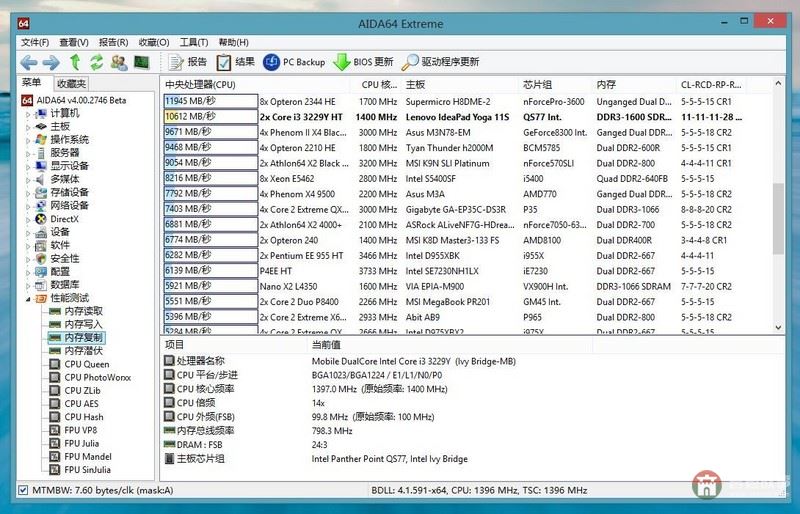
Task: Expand the 存储设备 tree node
Action: pyautogui.click(x=28, y=193)
